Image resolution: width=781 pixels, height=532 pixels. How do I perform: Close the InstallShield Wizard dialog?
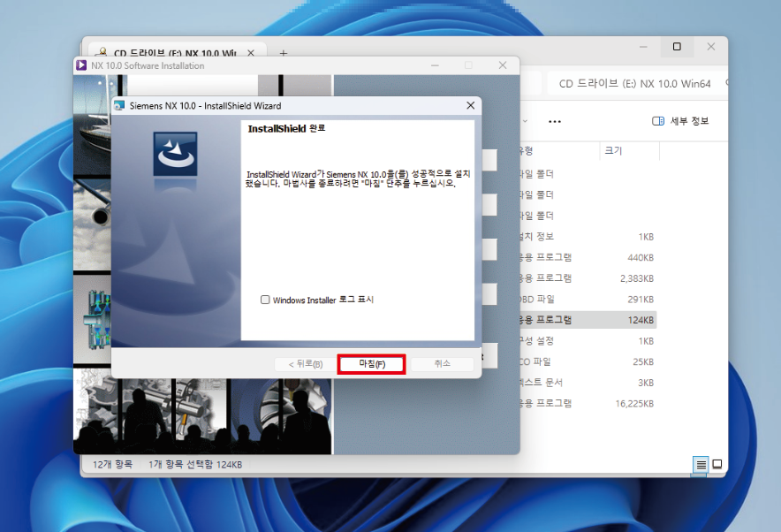(x=470, y=105)
